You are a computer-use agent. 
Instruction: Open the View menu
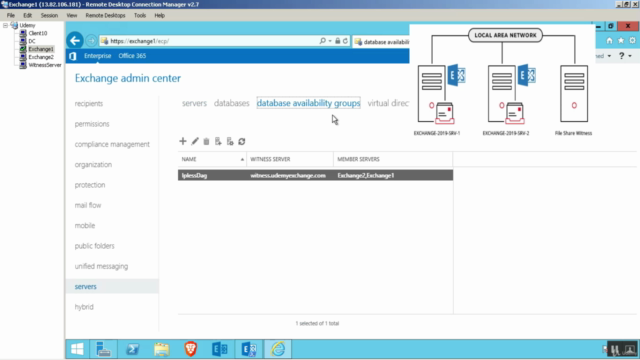71,16
